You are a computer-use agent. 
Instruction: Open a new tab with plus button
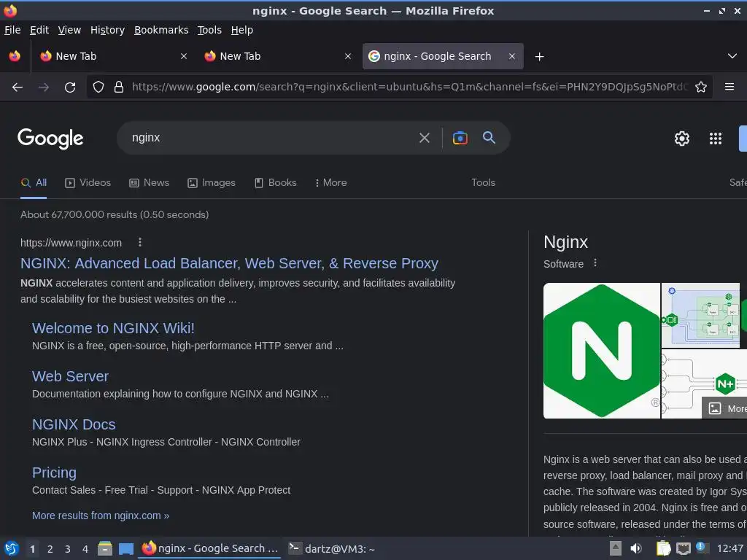[539, 57]
